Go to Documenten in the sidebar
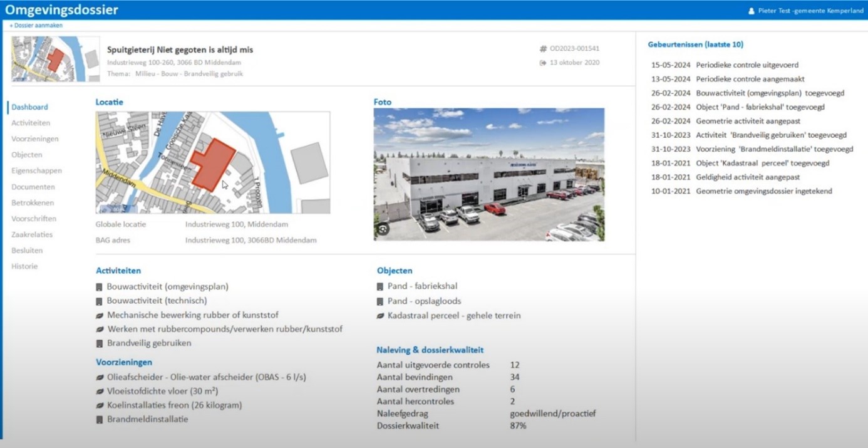868x448 pixels. [33, 187]
